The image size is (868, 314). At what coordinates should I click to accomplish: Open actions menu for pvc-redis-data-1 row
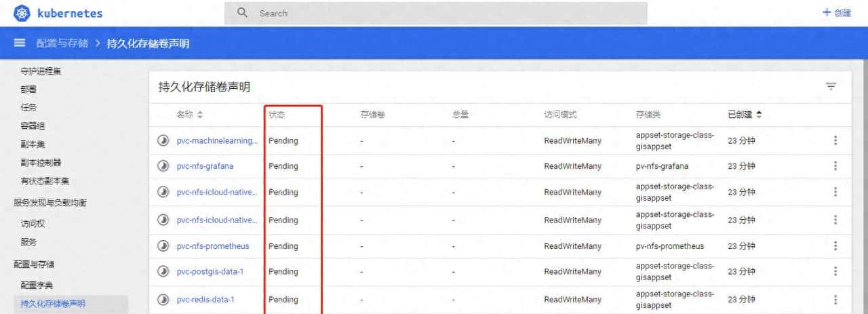pos(835,300)
